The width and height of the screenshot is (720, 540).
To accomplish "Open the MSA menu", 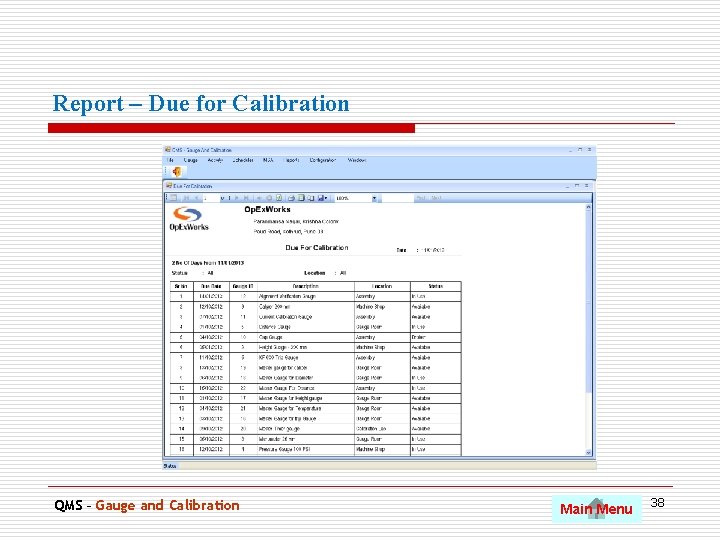I will pos(268,160).
